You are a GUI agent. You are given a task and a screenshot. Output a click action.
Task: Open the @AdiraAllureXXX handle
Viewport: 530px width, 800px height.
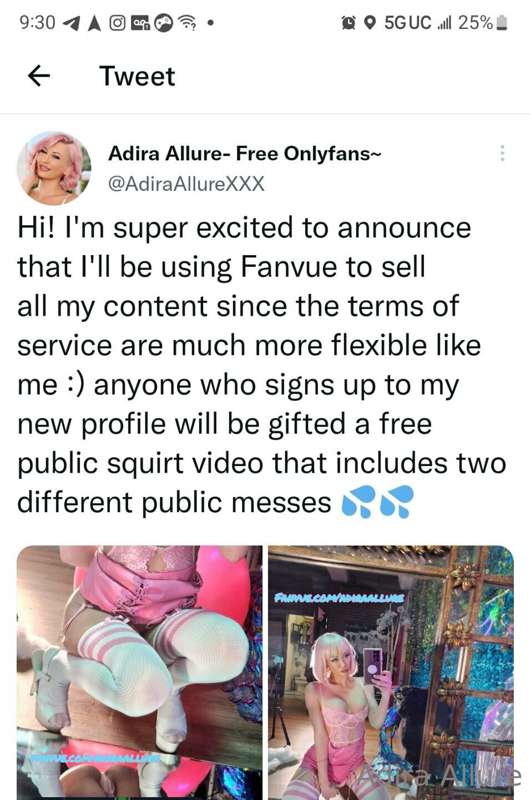click(x=186, y=184)
